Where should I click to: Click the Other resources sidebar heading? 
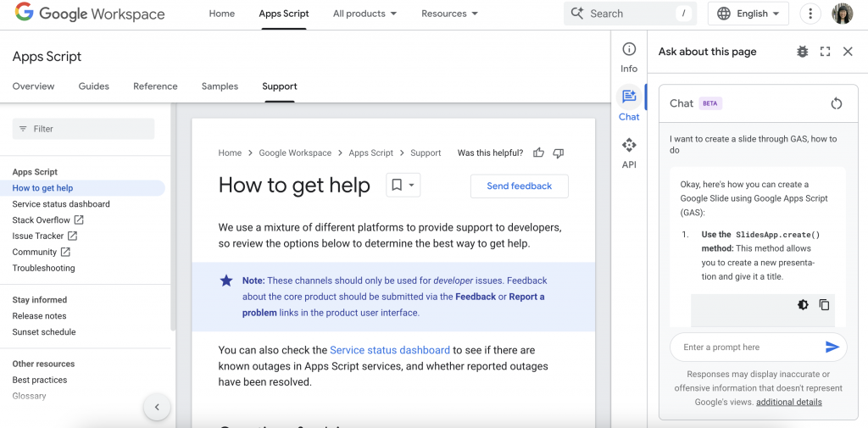pyautogui.click(x=44, y=364)
